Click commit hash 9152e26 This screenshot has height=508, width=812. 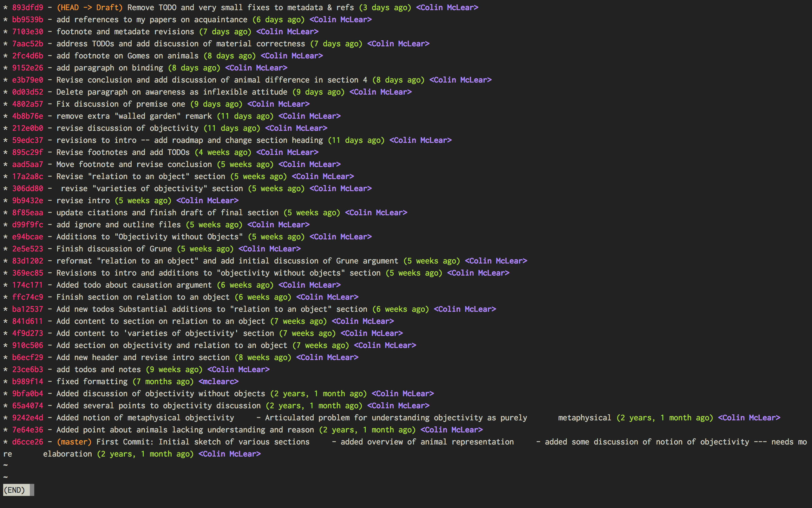(28, 68)
